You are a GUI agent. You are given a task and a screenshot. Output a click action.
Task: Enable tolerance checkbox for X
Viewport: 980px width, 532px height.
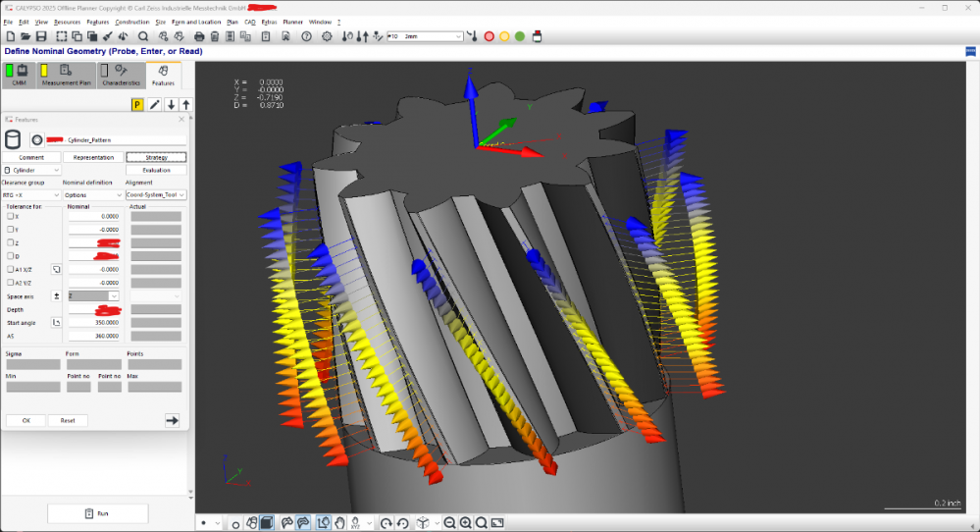click(x=10, y=216)
